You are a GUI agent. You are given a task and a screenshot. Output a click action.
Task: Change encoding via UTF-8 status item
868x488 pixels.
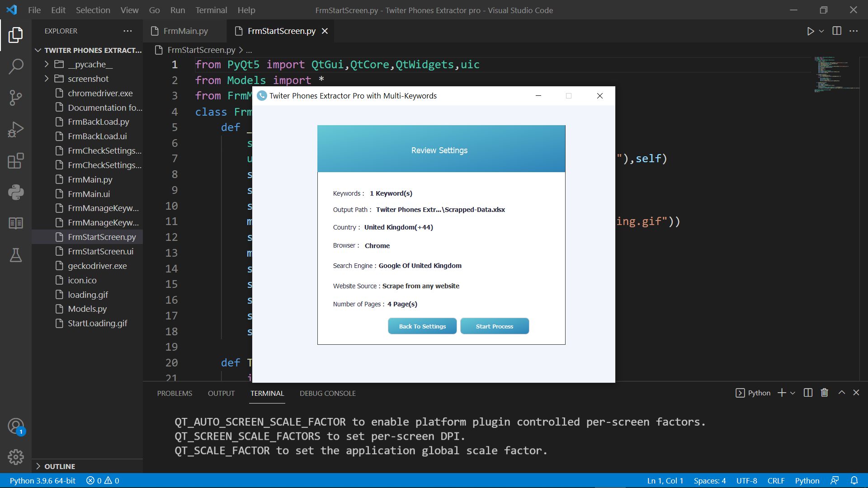(x=746, y=480)
